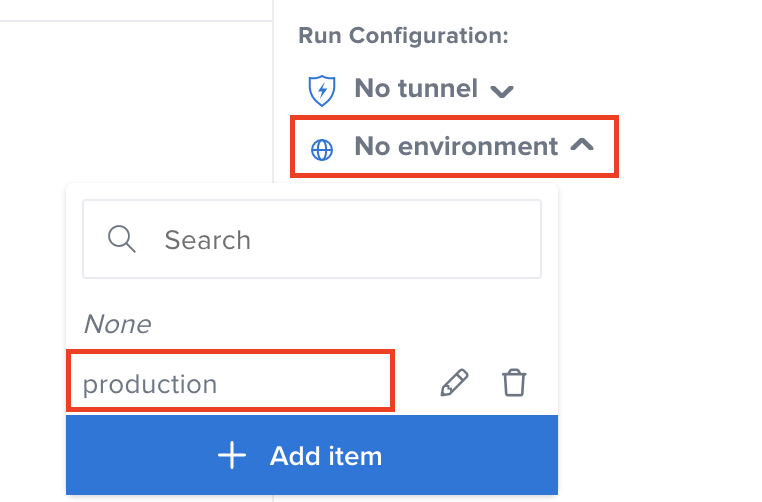This screenshot has height=502, width=762.
Task: Click the Search placeholder text
Action: [207, 240]
